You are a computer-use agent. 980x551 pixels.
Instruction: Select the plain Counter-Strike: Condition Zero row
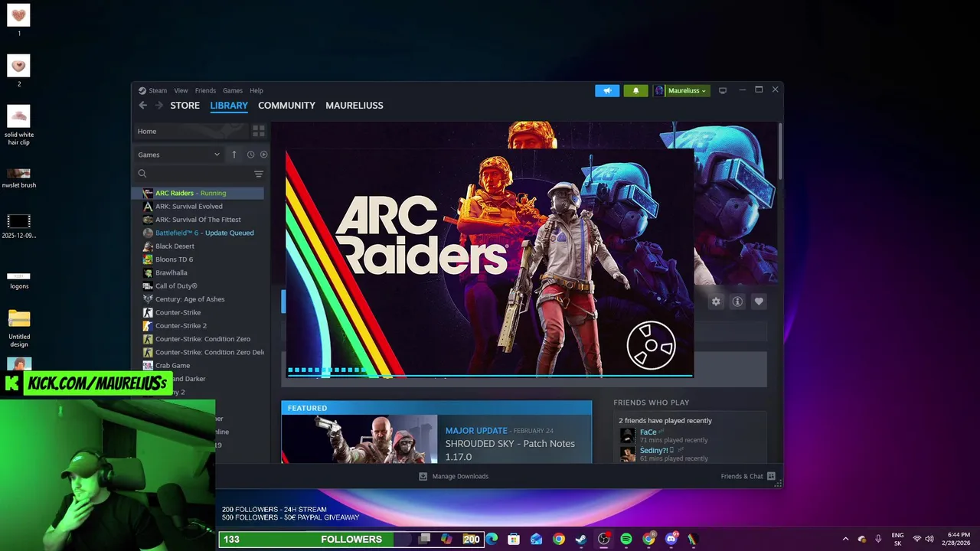199,339
